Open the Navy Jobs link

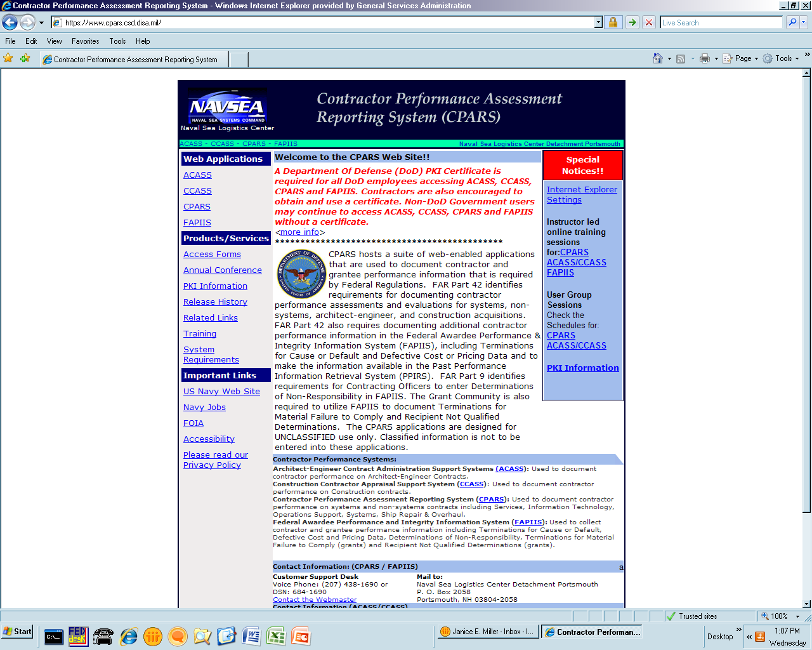[x=204, y=408]
